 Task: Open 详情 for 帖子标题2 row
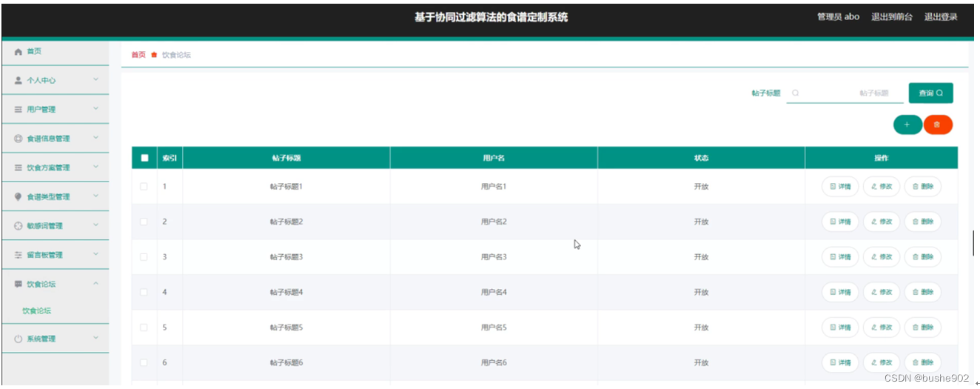[x=840, y=222]
